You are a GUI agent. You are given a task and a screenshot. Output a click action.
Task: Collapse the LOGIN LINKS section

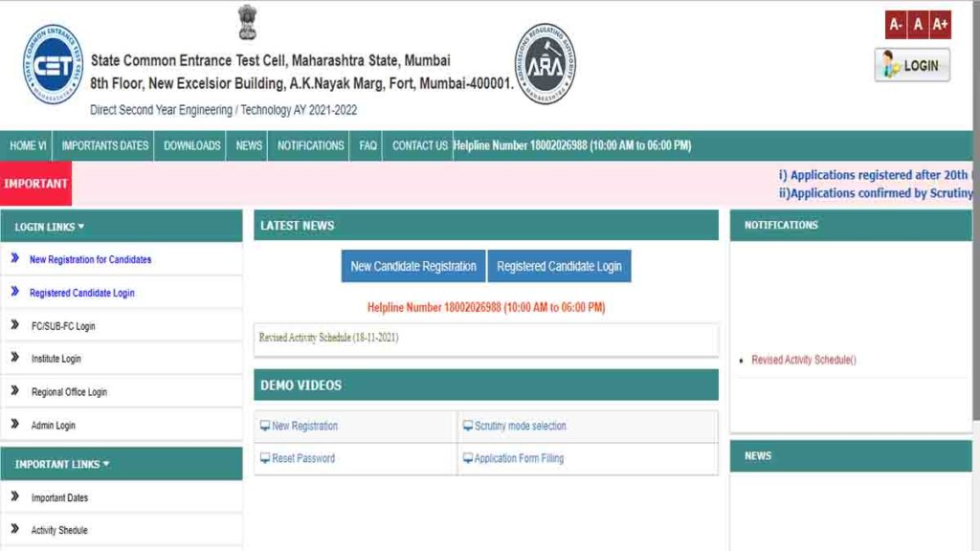point(50,227)
